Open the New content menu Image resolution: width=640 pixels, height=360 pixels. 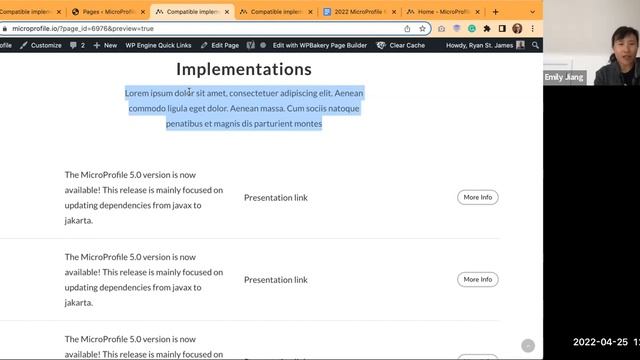pos(105,45)
